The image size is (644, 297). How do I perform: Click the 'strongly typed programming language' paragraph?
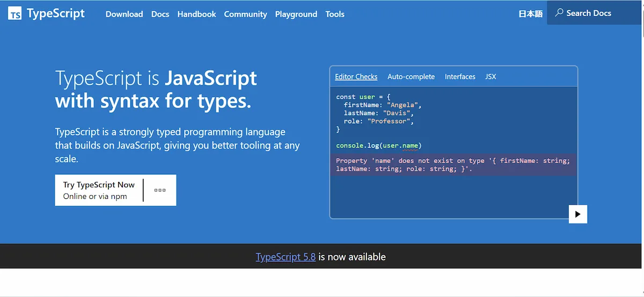[x=177, y=145]
